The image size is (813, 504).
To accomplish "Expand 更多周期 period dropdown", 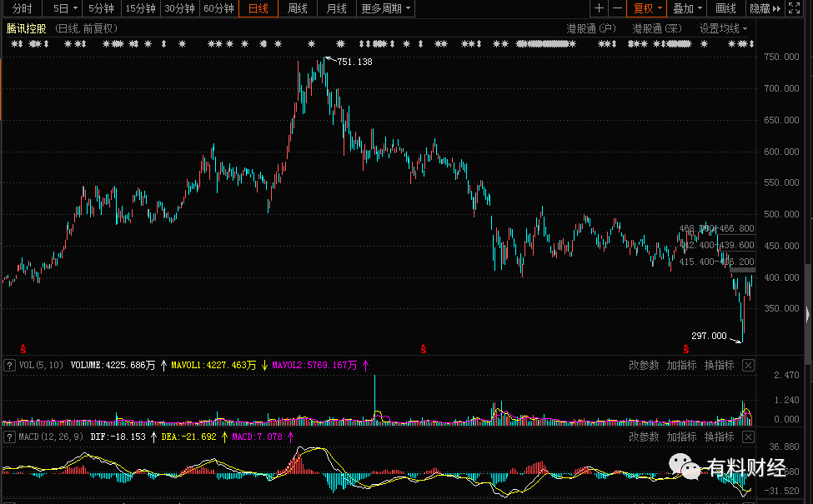I will pos(386,8).
